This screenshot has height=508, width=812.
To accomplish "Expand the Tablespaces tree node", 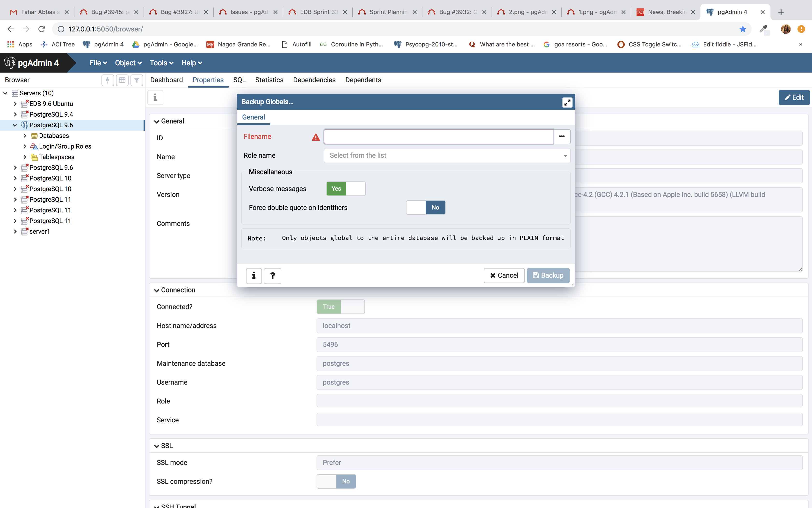I will point(25,157).
